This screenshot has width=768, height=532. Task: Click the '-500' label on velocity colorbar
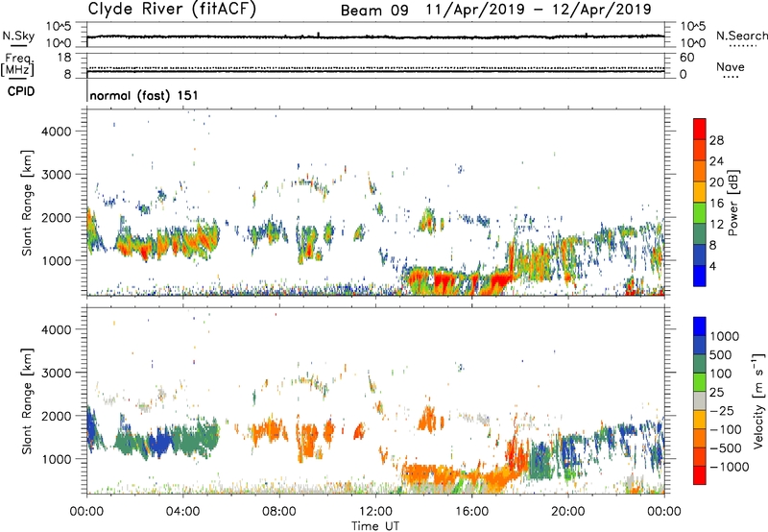point(726,448)
